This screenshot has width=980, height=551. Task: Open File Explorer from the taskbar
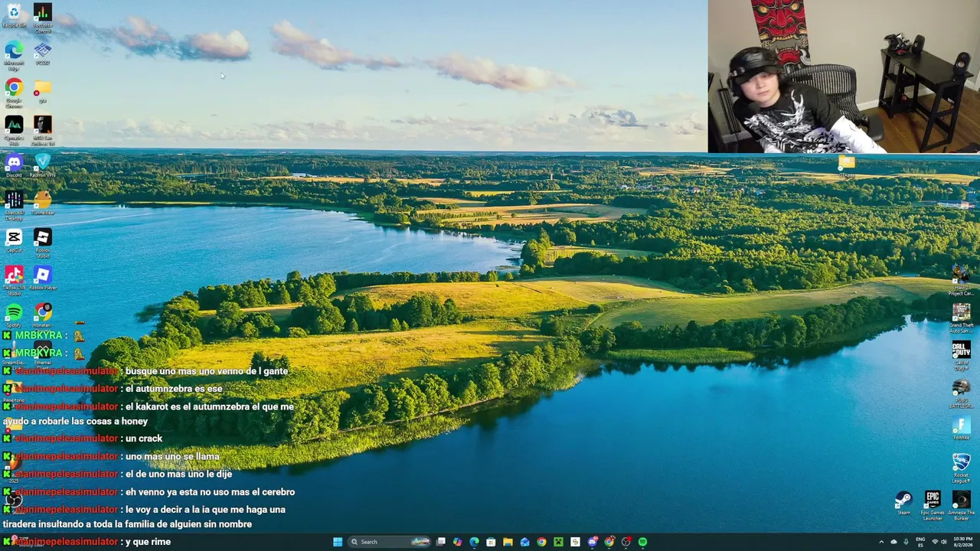tap(508, 542)
